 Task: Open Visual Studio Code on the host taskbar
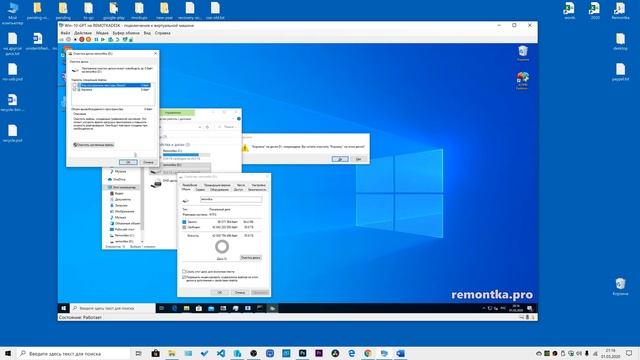pos(221,353)
